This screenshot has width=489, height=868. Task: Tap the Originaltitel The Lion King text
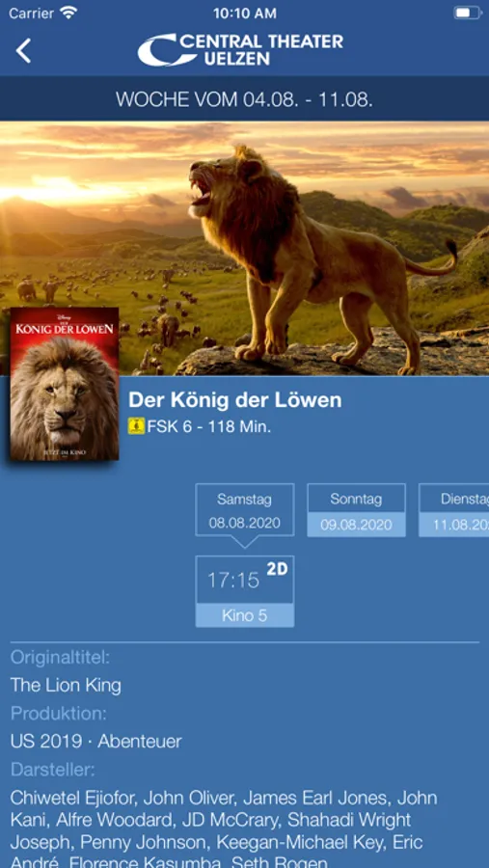coord(66,686)
